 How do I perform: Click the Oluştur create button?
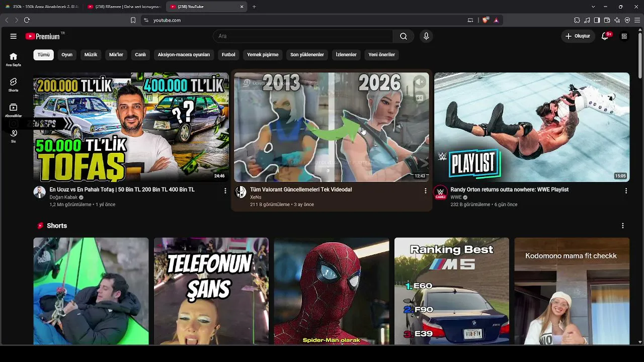[x=578, y=36]
